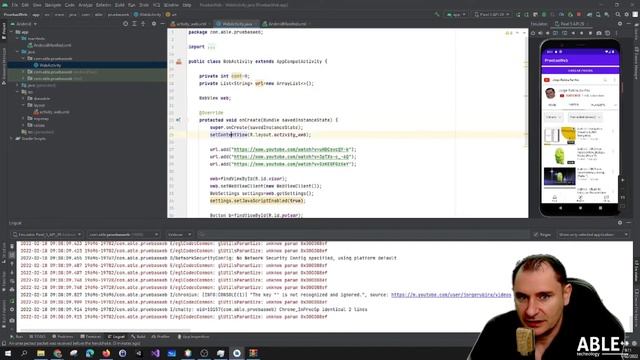The height and width of the screenshot is (360, 640).
Task: Click the Search Everywhere magnifier icon
Action: (x=618, y=14)
